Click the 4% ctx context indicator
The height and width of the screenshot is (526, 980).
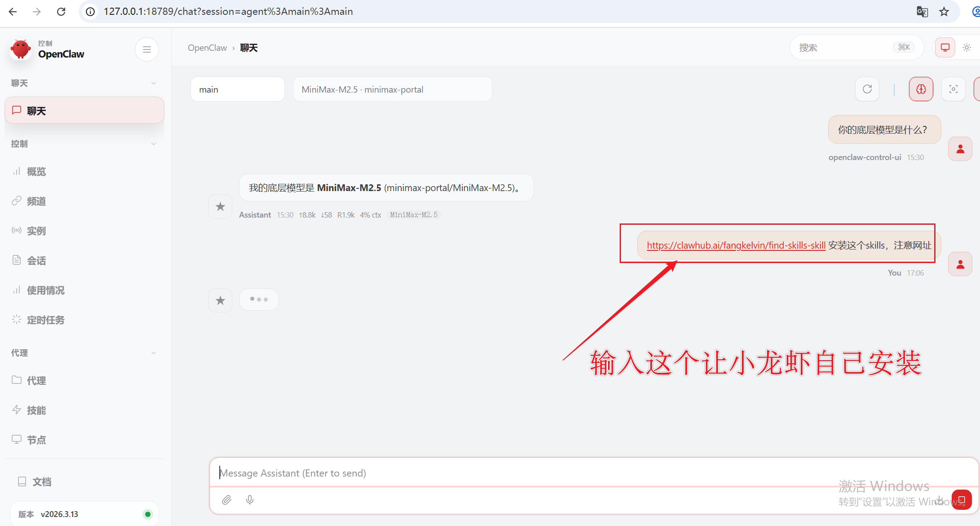coord(370,215)
